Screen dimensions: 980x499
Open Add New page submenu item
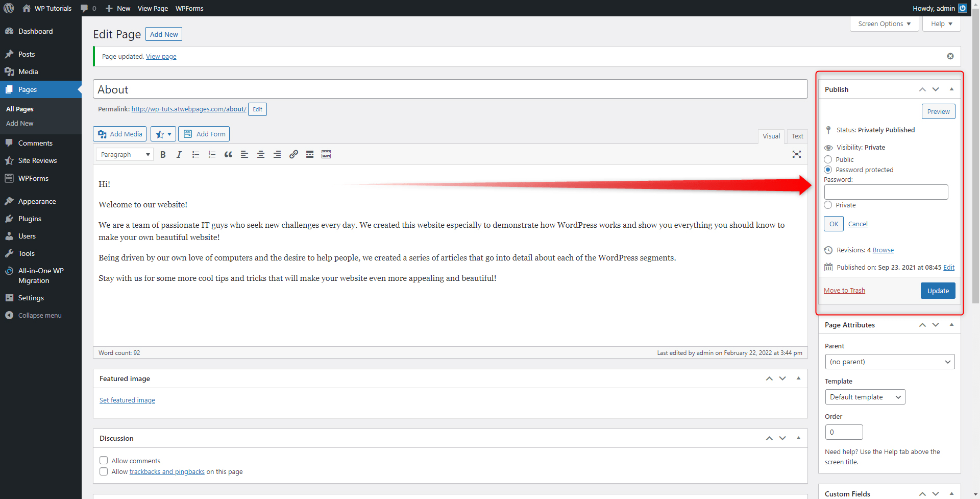click(20, 123)
